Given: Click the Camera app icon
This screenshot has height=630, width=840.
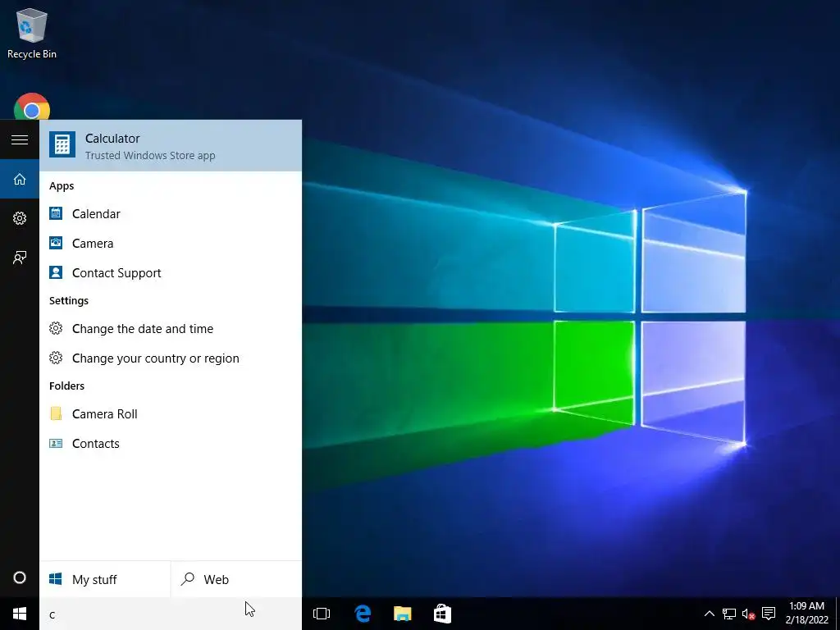Looking at the screenshot, I should click(56, 243).
